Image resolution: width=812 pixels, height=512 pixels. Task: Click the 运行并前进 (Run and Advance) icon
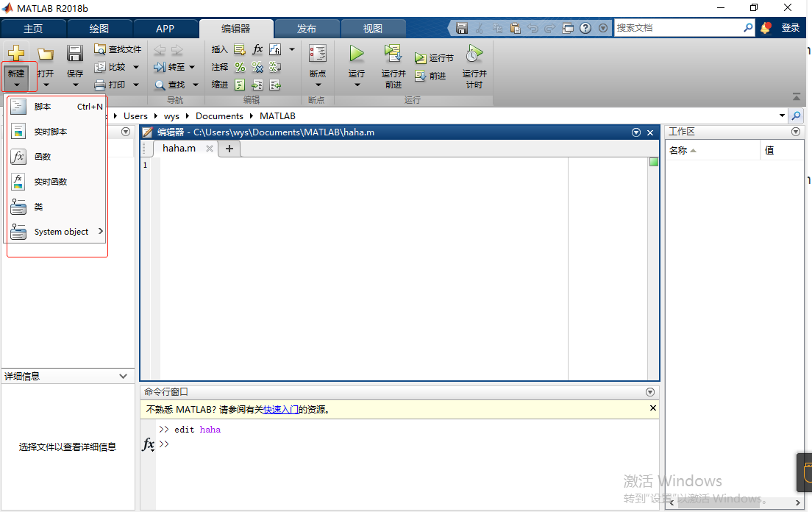click(393, 53)
